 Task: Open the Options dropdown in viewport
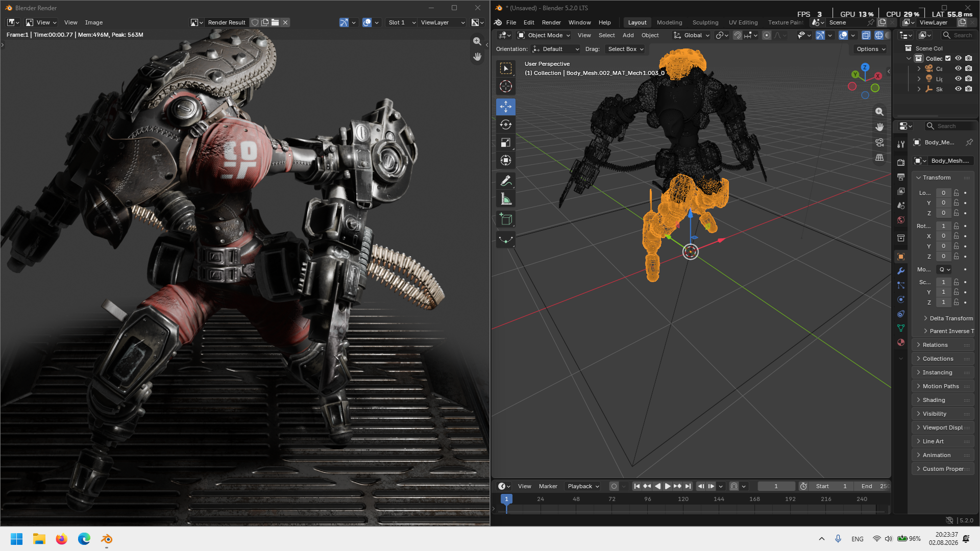pos(871,49)
